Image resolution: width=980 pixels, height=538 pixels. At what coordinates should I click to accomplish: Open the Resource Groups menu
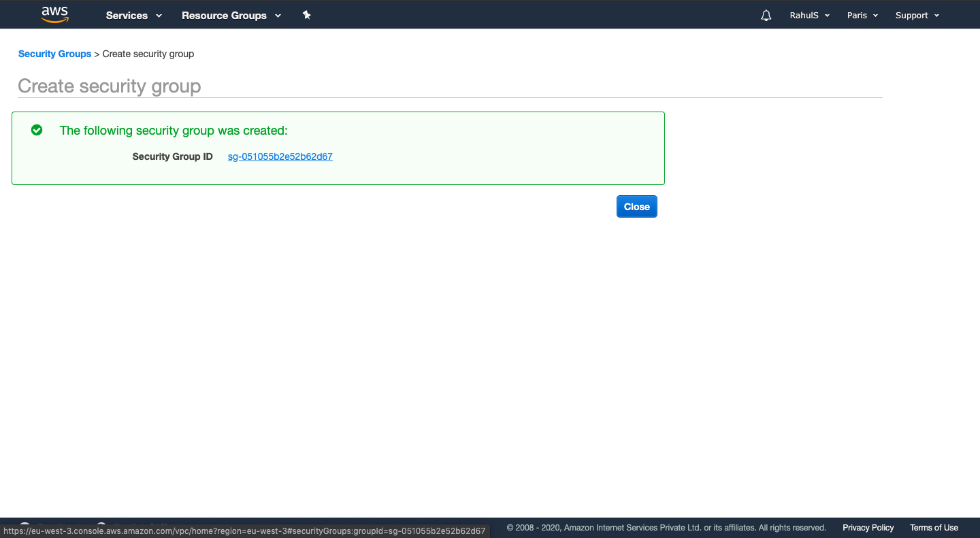point(225,15)
